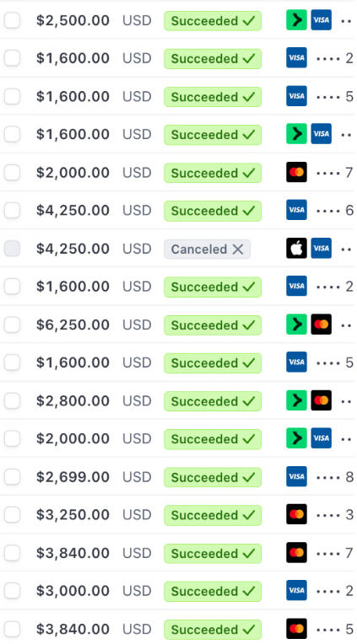Viewport: 357px width, 644px height.
Task: Open the $2,699.00 payment amount
Action: (73, 476)
